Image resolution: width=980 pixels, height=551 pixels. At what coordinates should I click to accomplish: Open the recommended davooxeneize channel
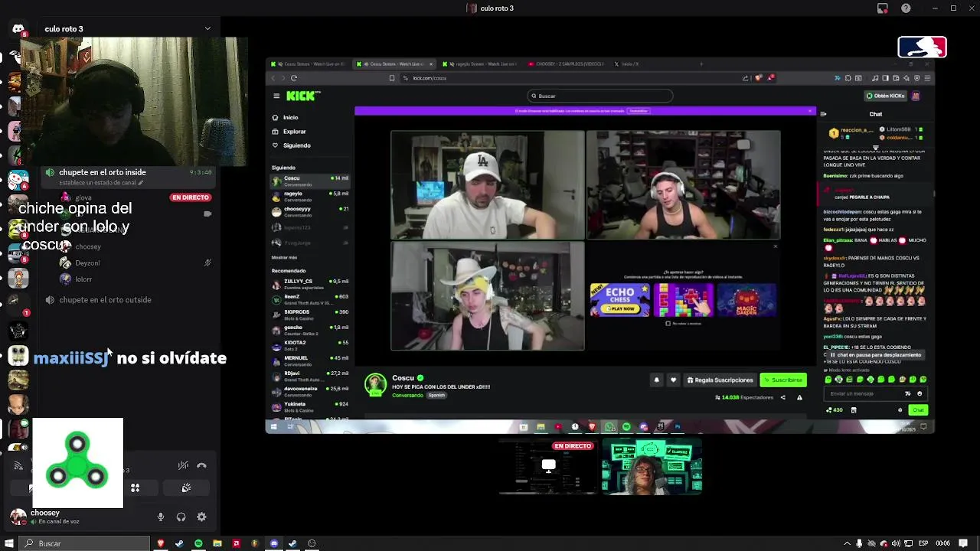click(x=310, y=391)
